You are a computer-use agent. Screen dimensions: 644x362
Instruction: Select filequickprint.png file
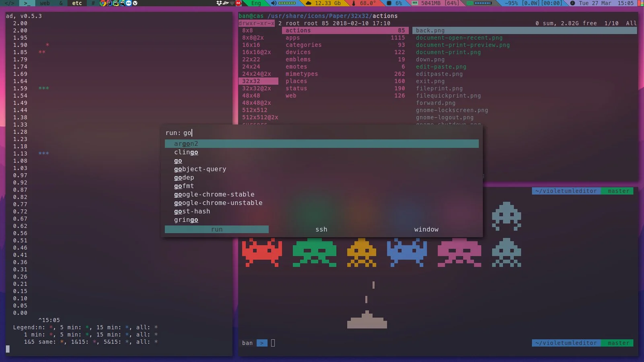[x=448, y=96]
